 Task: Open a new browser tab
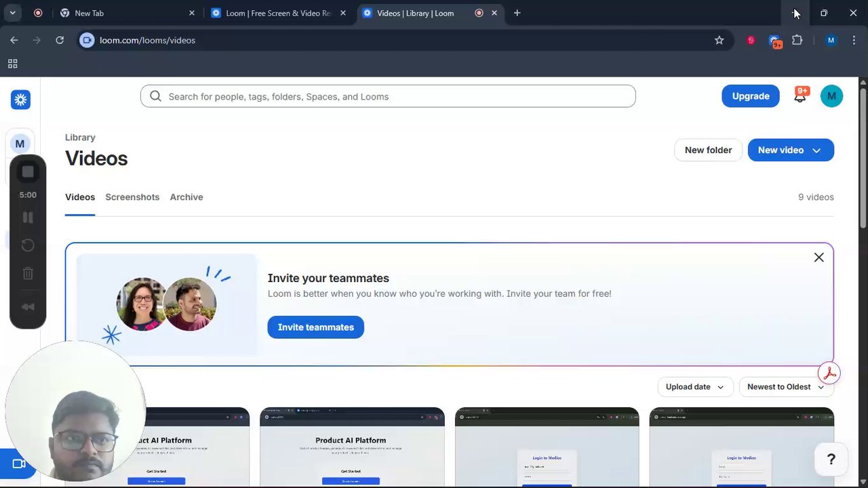(517, 13)
